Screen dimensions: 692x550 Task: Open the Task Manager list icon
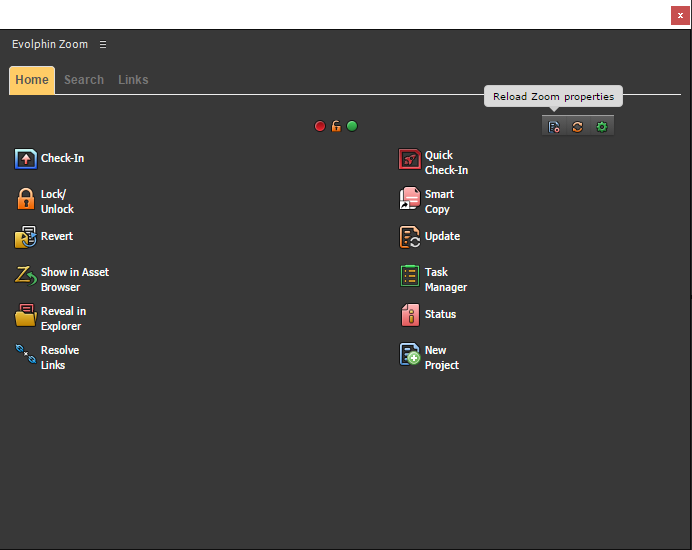click(x=410, y=276)
